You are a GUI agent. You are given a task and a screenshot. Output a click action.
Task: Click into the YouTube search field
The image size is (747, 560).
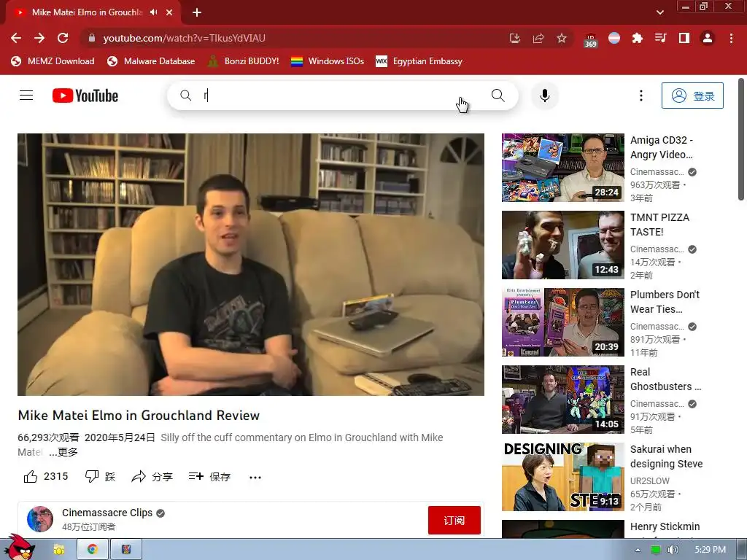click(x=343, y=96)
